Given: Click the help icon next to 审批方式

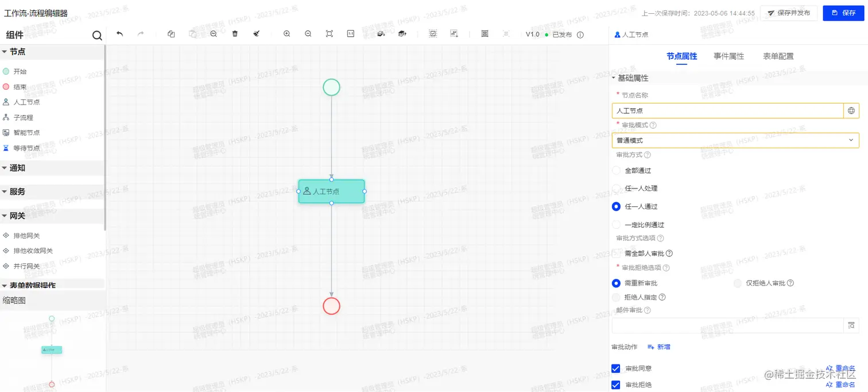Looking at the screenshot, I should click(648, 155).
